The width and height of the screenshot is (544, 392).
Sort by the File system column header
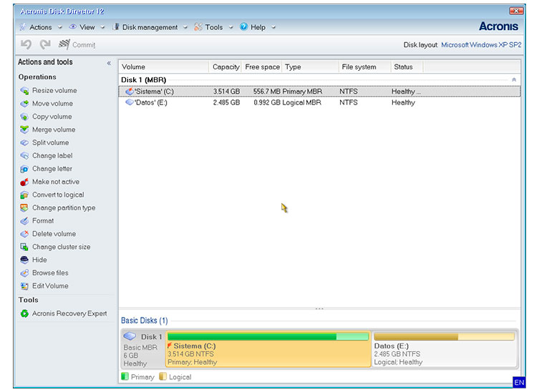(365, 67)
